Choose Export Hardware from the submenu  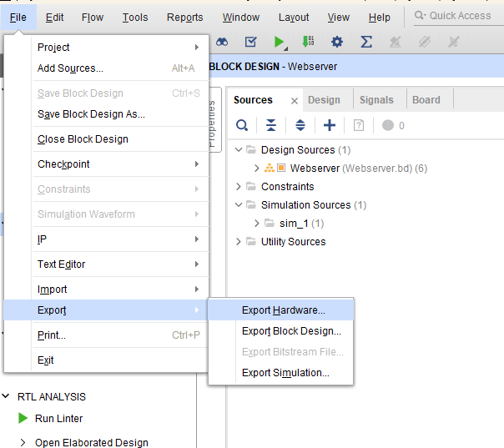pyautogui.click(x=283, y=310)
